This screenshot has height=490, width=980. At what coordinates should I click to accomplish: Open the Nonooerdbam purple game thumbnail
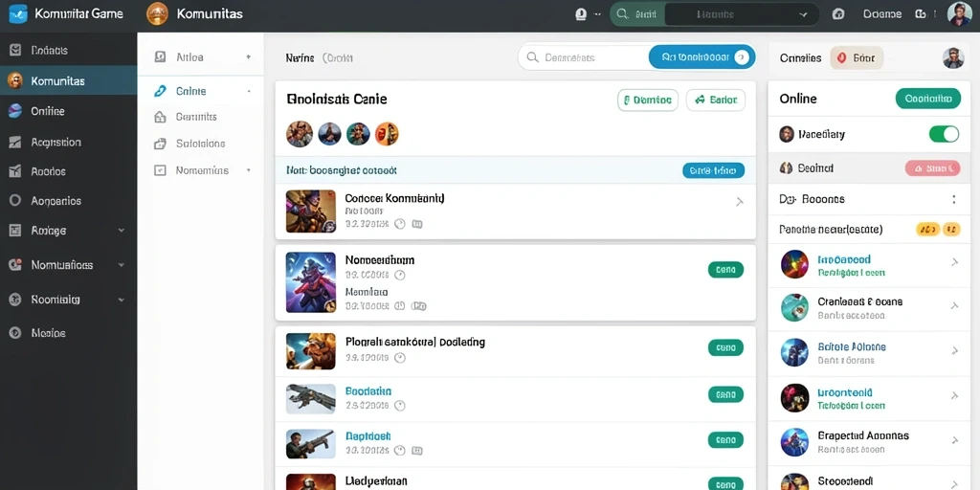tap(311, 282)
